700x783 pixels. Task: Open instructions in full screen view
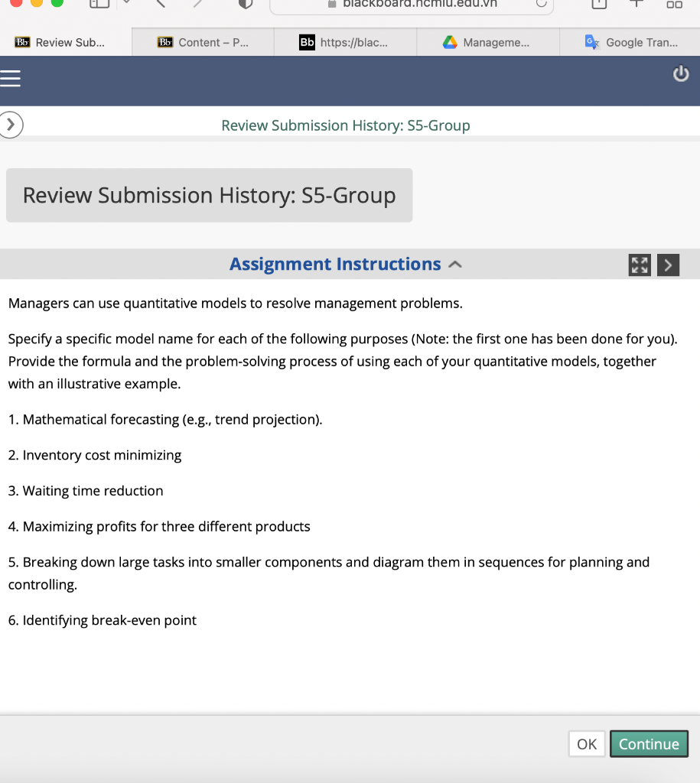click(640, 265)
